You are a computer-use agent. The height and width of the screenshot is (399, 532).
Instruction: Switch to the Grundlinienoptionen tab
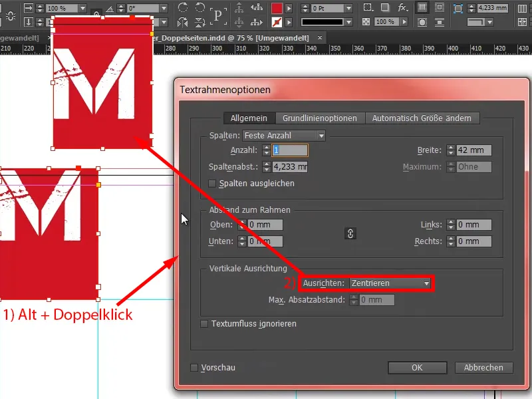point(320,118)
